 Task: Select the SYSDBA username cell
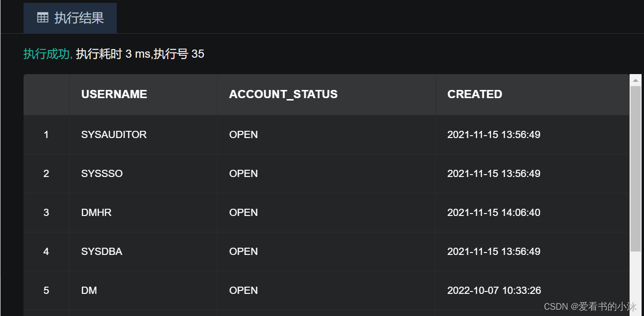pyautogui.click(x=101, y=252)
